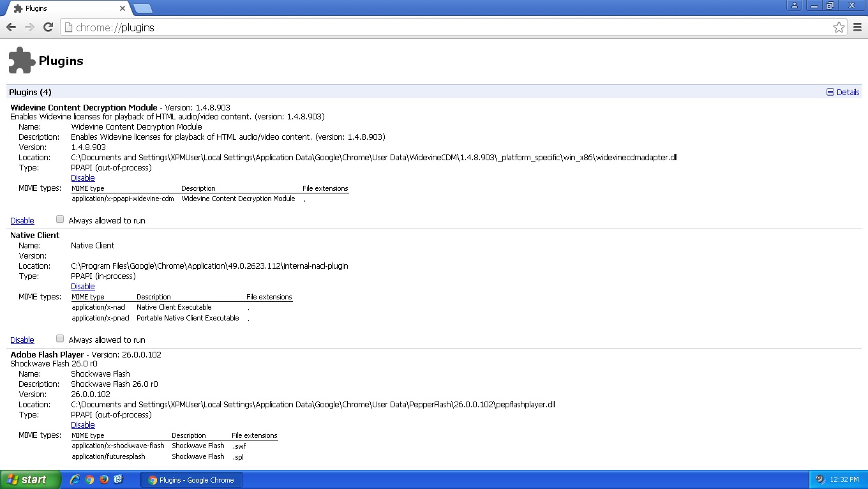Restore down the Chrome window

pyautogui.click(x=830, y=5)
